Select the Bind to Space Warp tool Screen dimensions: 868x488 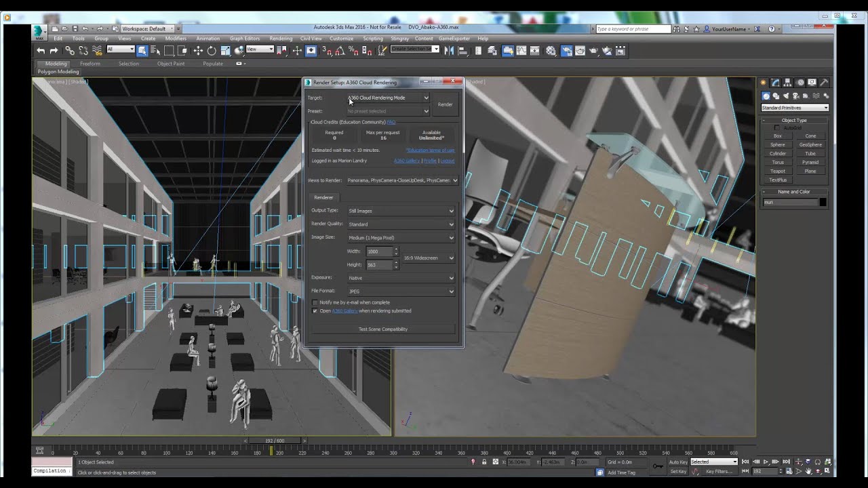[x=97, y=51]
